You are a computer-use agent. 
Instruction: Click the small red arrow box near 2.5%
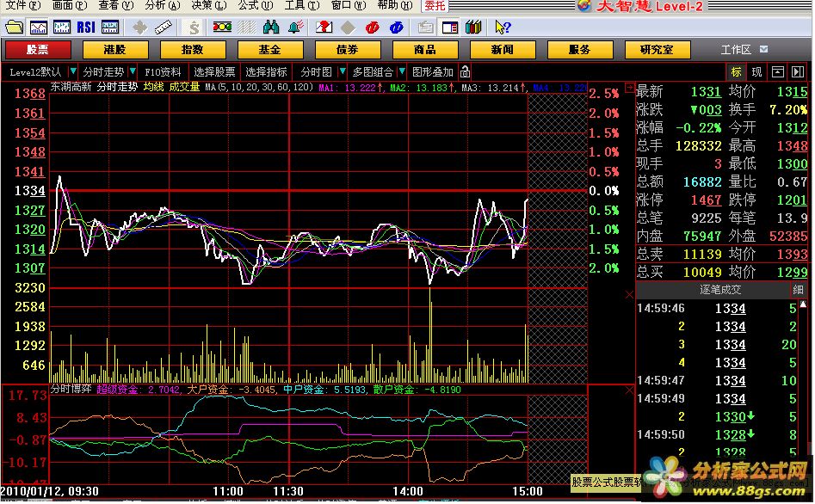coord(629,88)
